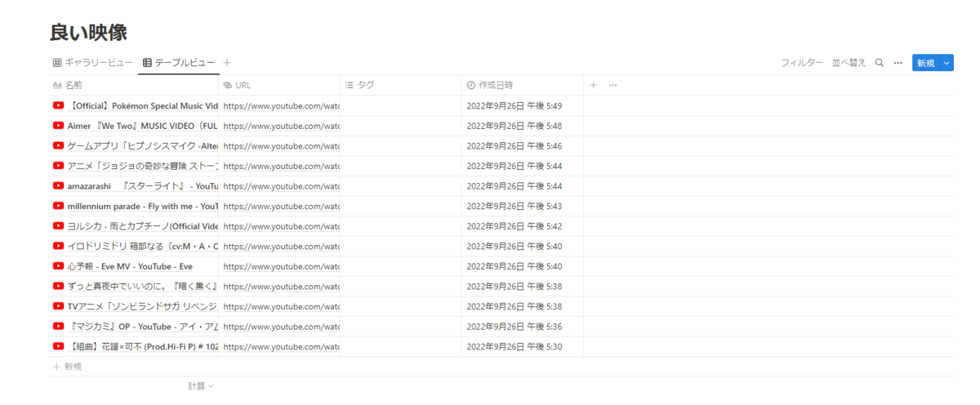Click YouTube icon of Pokémon Special Music row
Viewport: 980px width, 405px height.
point(58,105)
